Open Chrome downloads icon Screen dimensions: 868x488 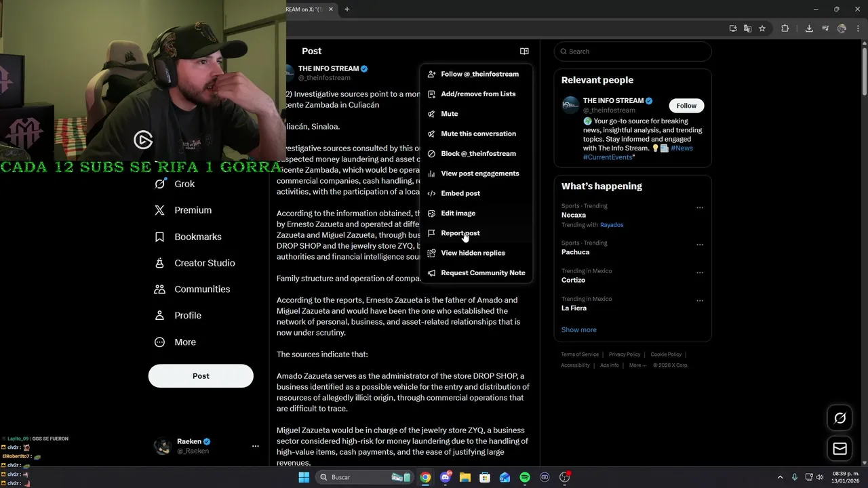click(809, 28)
